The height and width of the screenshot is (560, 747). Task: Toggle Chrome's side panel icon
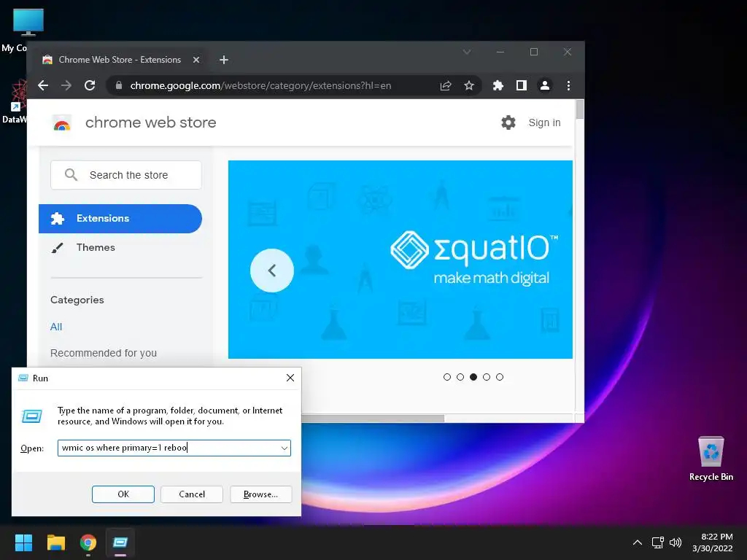[522, 86]
